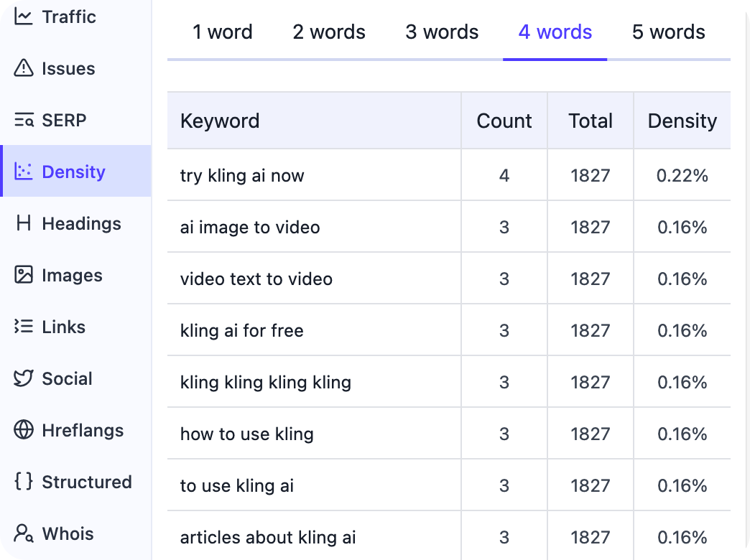Select keyword 'how to use kling'
This screenshot has width=750, height=560.
click(x=247, y=434)
